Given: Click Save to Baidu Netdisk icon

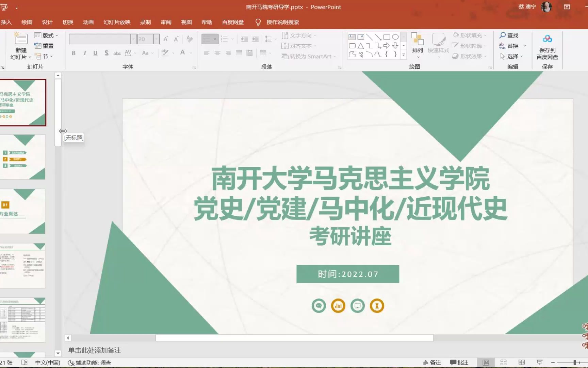Looking at the screenshot, I should pyautogui.click(x=547, y=39).
